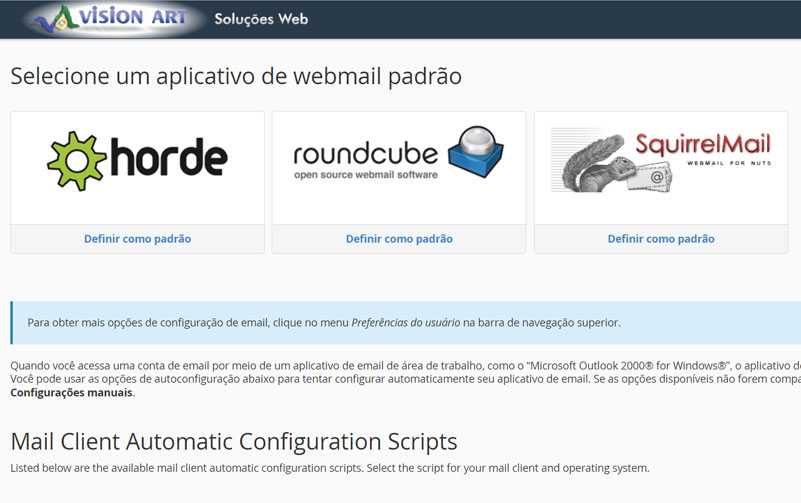801x503 pixels.
Task: Click the 'Listed below are the available' sentence
Action: click(x=330, y=468)
